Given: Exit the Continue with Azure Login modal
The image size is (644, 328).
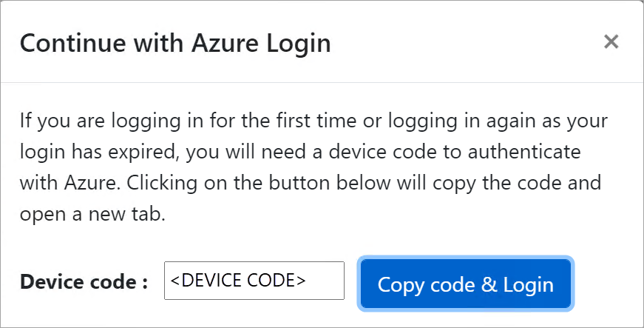Looking at the screenshot, I should pos(611,42).
